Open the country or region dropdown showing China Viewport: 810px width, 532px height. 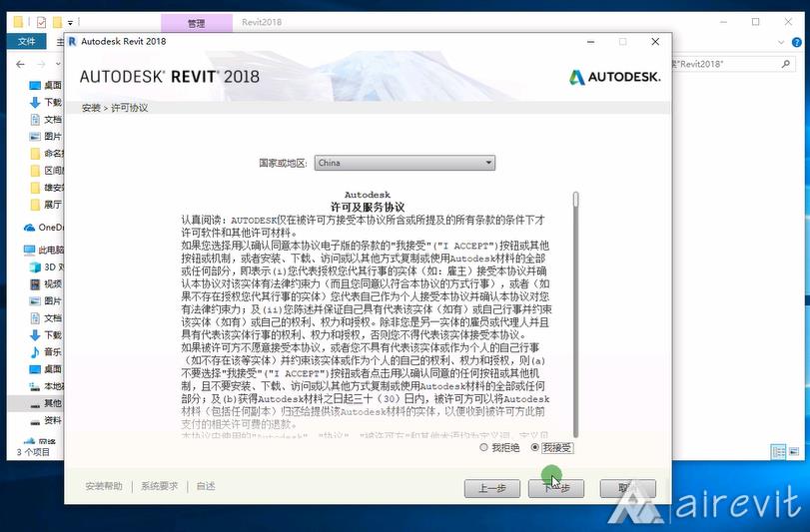tap(405, 163)
